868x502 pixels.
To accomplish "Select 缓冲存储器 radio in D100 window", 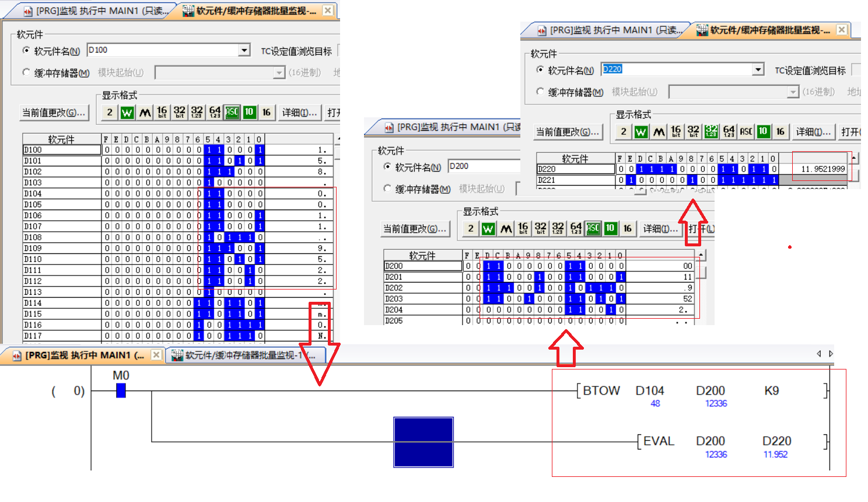I will click(x=26, y=72).
